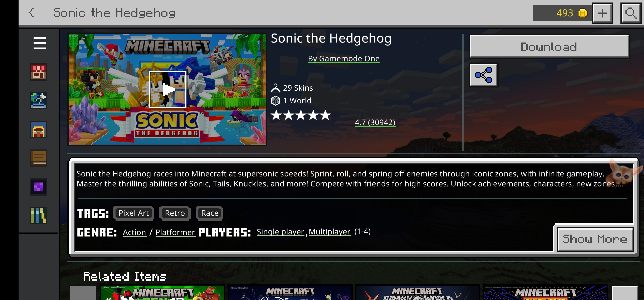Open creator page By Gamemode One

click(x=344, y=59)
